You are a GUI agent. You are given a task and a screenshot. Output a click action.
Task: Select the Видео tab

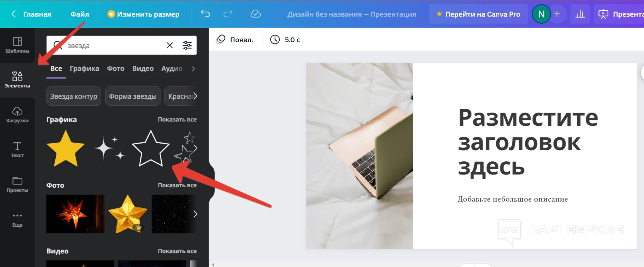point(143,68)
